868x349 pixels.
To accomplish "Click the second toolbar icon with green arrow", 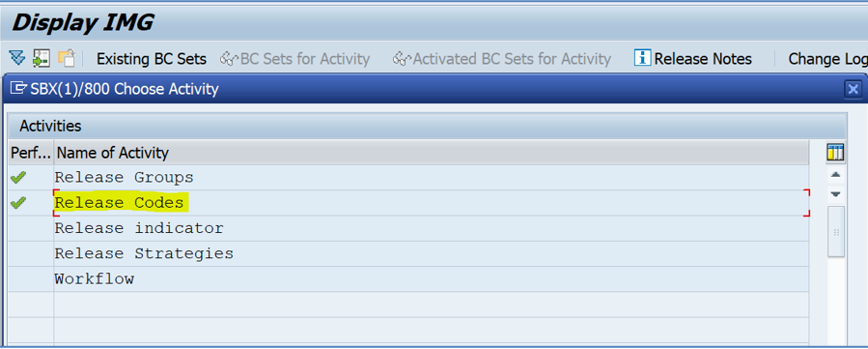I will click(42, 58).
